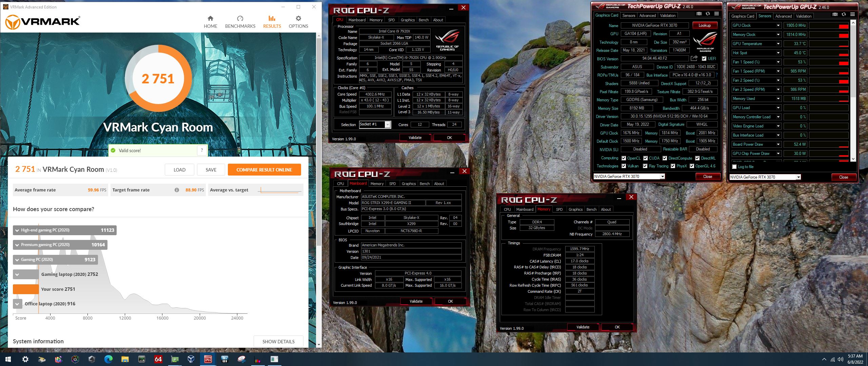Click COMPARE RESULT ONLINE button
868x366 pixels.
pos(264,170)
